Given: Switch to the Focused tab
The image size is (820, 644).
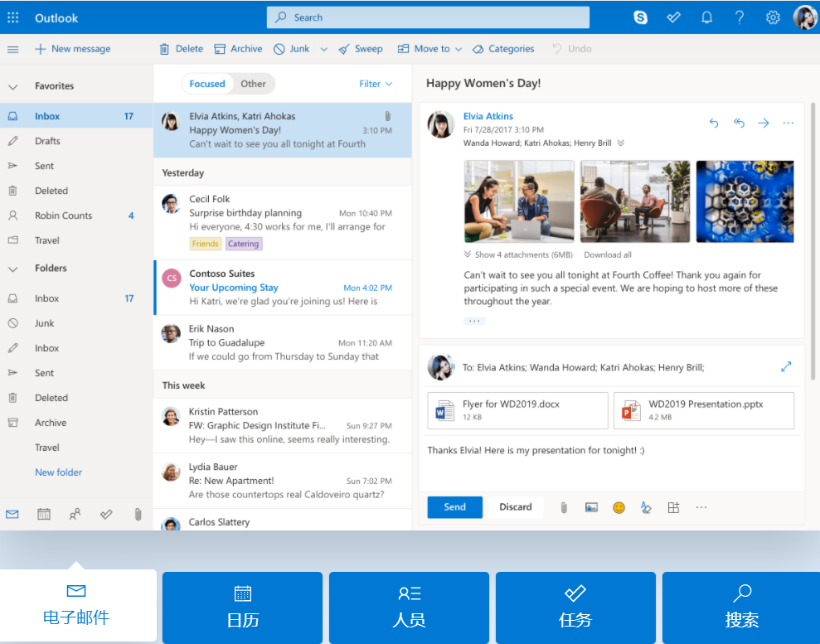Looking at the screenshot, I should [x=207, y=84].
